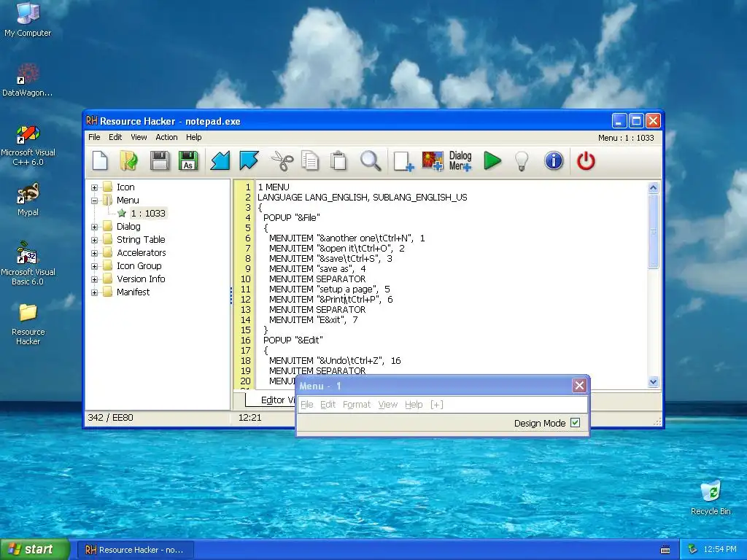Click the keyboard icon in the taskbar
The image size is (747, 560).
coord(665,550)
